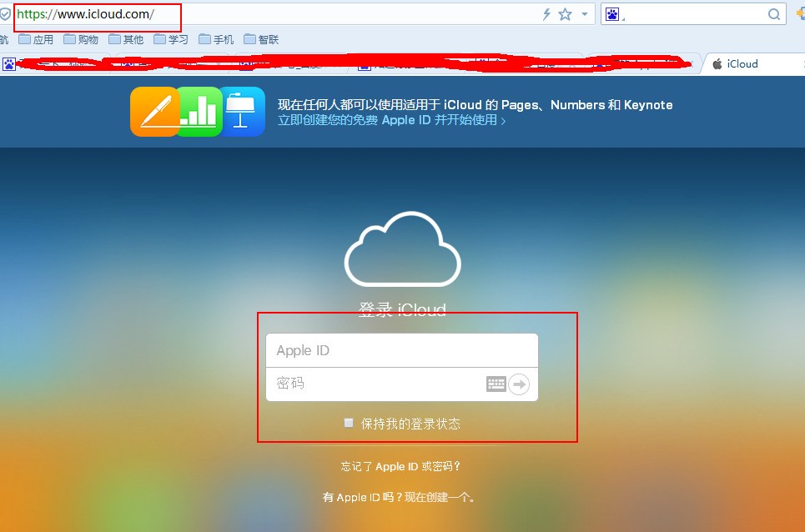Image resolution: width=805 pixels, height=532 pixels.
Task: Open the 学习 bookmarks folder
Action: coord(171,39)
